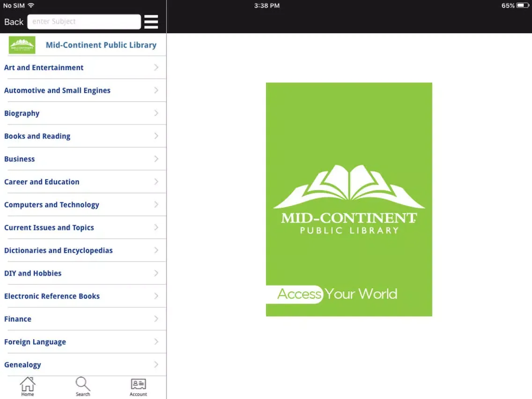532x399 pixels.
Task: Expand the Biography chevron arrow
Action: click(x=156, y=113)
